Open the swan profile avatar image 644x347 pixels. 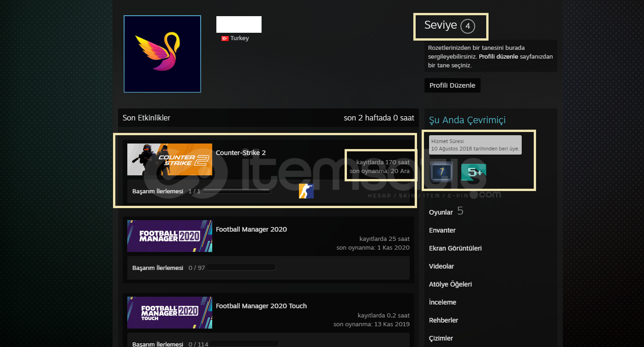[x=162, y=54]
